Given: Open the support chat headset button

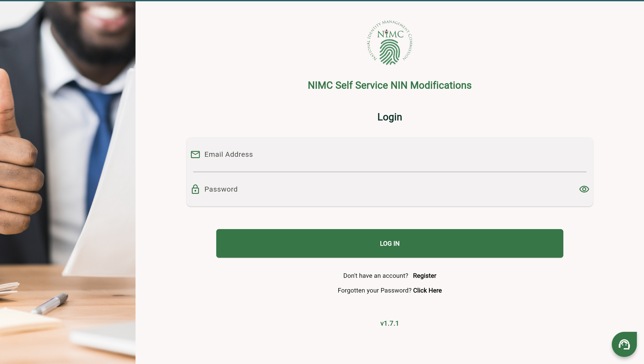Looking at the screenshot, I should (624, 344).
